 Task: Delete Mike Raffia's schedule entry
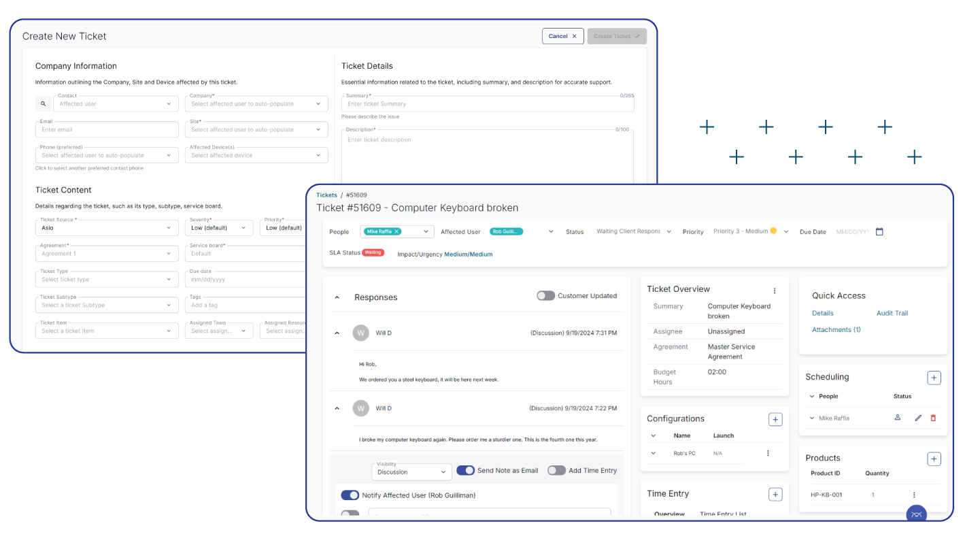[x=933, y=418]
